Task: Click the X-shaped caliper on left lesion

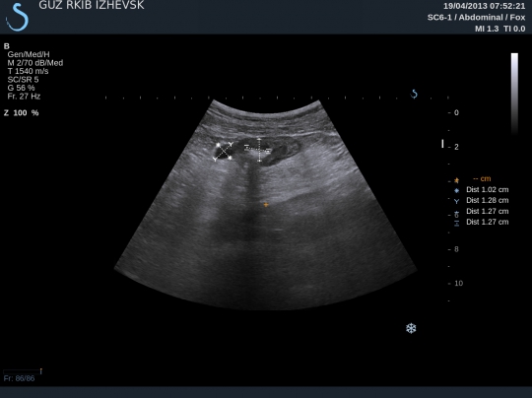Action: 224,152
